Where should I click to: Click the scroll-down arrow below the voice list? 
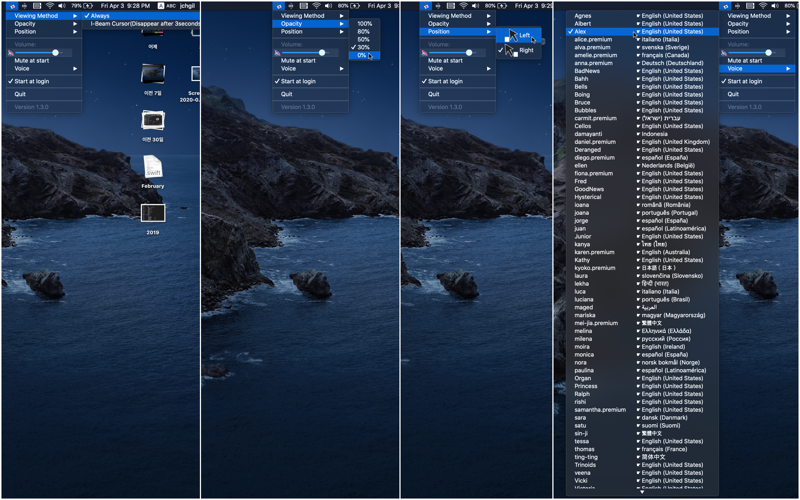point(642,492)
